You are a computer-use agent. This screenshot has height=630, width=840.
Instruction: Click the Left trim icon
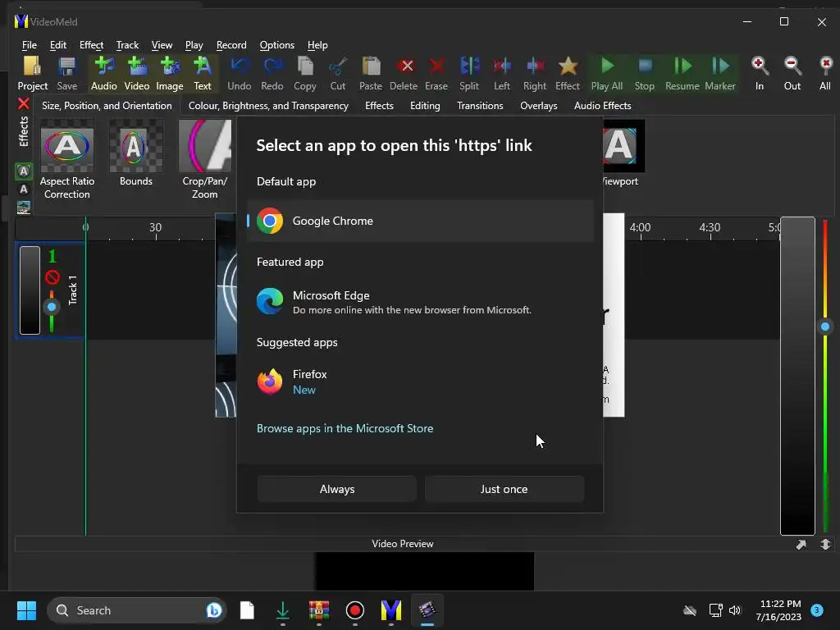point(502,73)
